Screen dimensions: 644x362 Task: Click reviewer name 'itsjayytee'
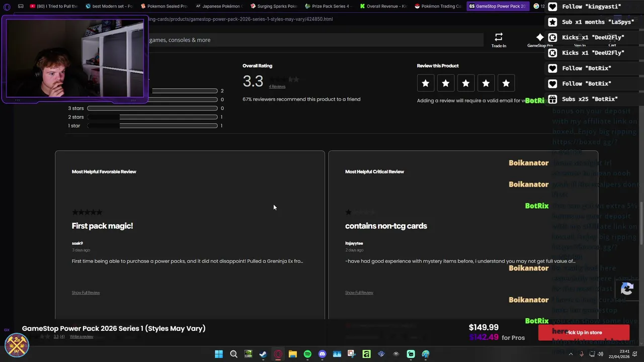tap(354, 243)
